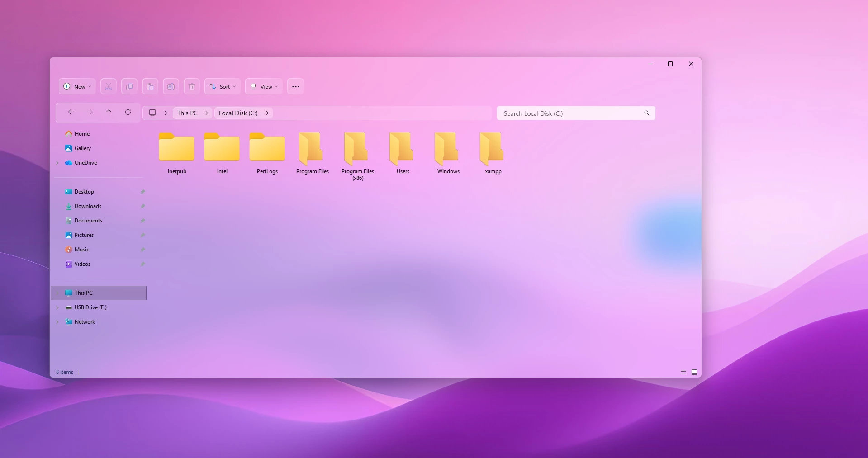The image size is (868, 458).
Task: Expand the Network tree node
Action: point(57,322)
